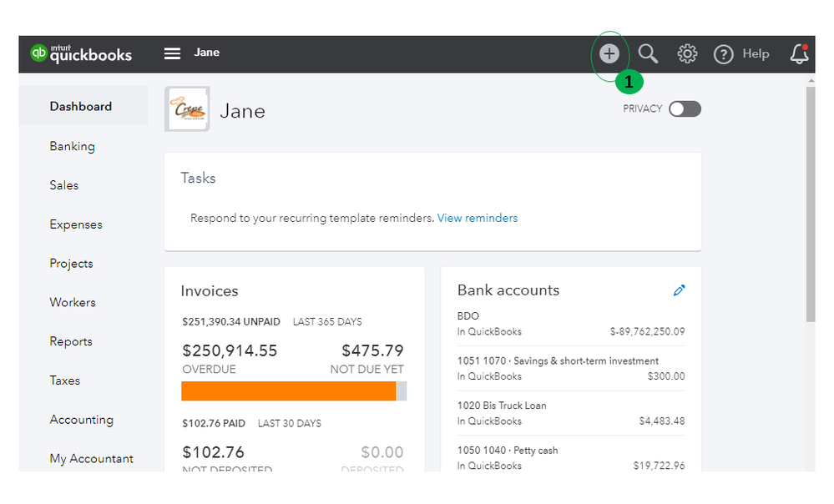
Task: Click the pencil edit icon for Bank accounts
Action: pyautogui.click(x=679, y=290)
